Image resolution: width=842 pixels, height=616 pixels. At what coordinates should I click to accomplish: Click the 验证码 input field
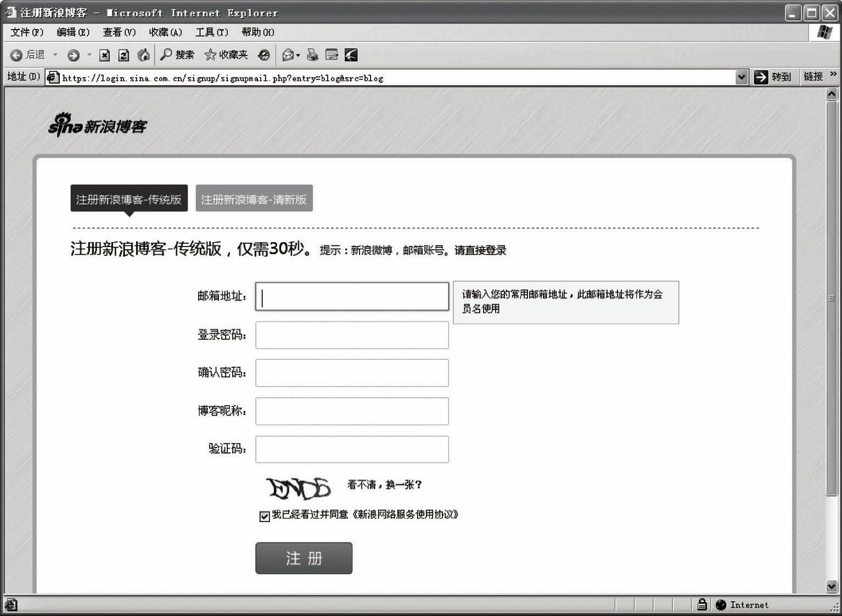click(x=352, y=449)
